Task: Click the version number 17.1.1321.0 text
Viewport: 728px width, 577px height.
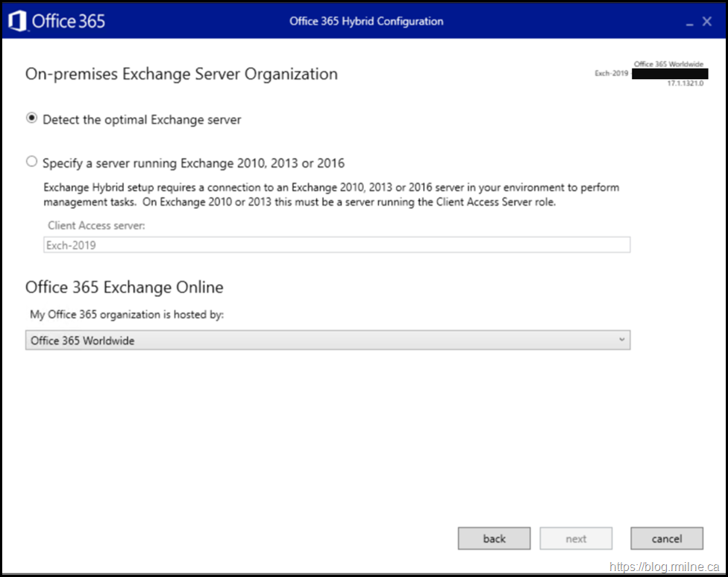Action: coord(685,84)
